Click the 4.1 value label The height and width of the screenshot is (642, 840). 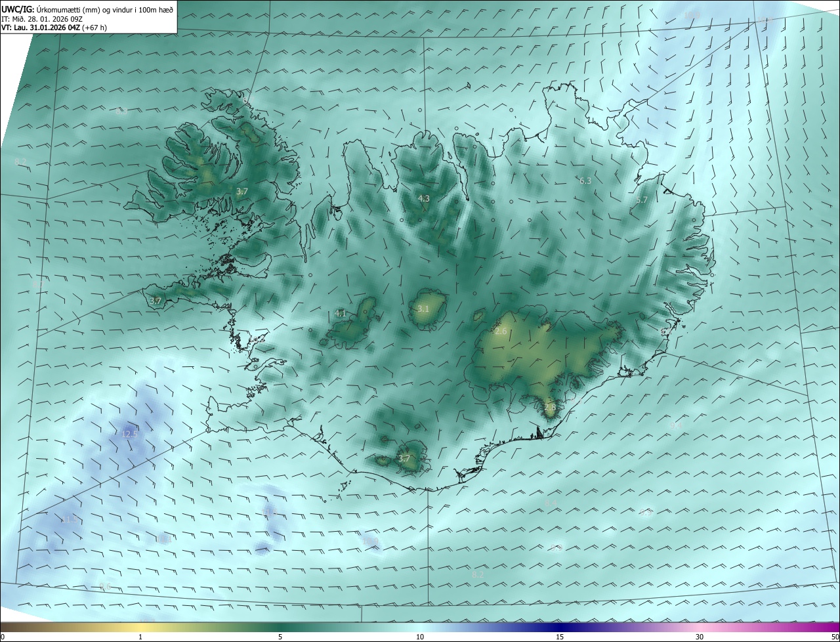pyautogui.click(x=341, y=314)
